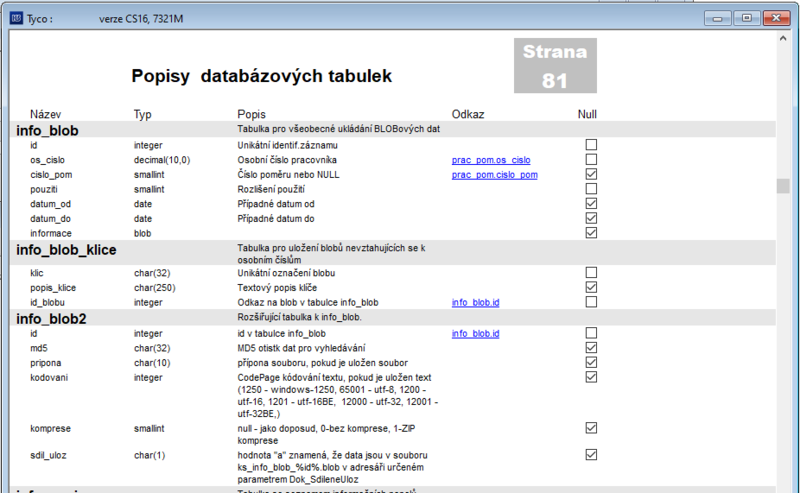Toggle Null checkbox for komprese row
800x493 pixels.
pos(591,428)
